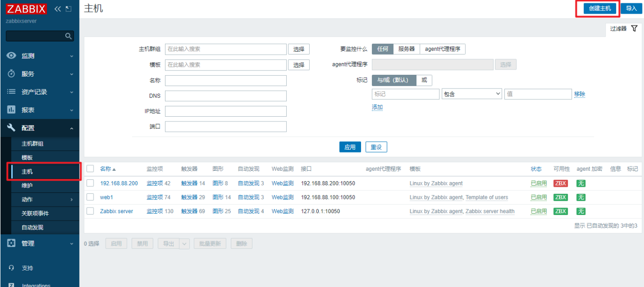Select 或 tag mode
The width and height of the screenshot is (644, 287).
tap(424, 80)
